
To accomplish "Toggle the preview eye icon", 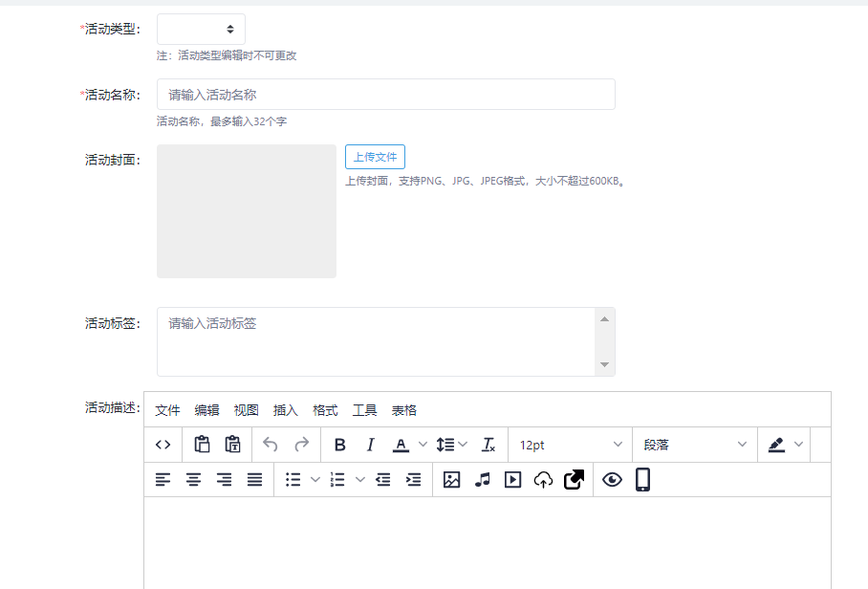I will 612,479.
